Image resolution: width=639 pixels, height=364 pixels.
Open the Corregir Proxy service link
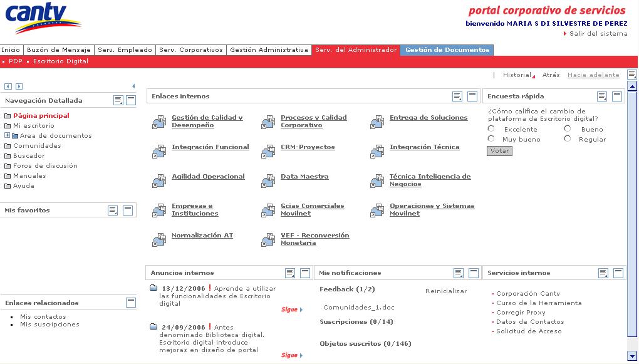click(521, 312)
